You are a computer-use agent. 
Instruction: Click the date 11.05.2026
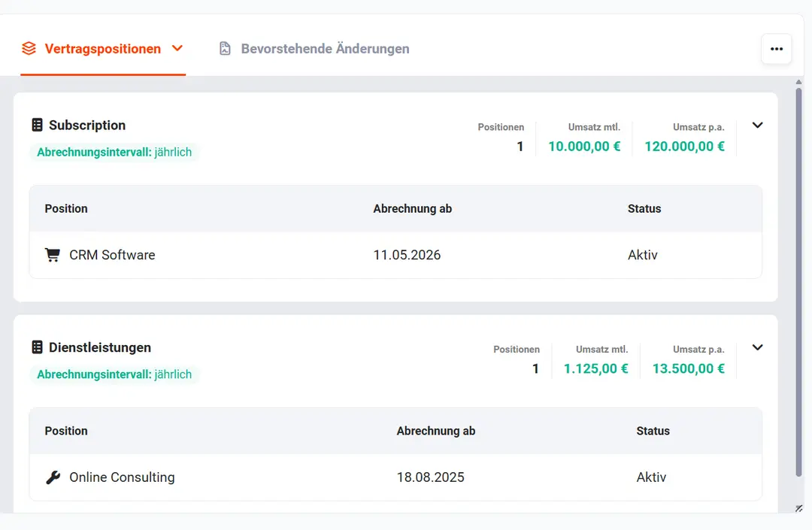(407, 255)
